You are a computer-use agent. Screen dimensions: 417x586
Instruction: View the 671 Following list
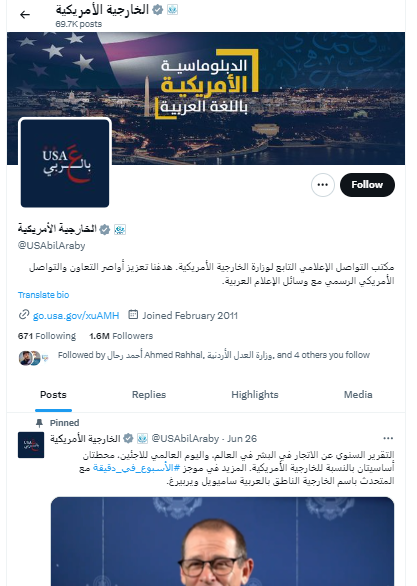pos(47,336)
